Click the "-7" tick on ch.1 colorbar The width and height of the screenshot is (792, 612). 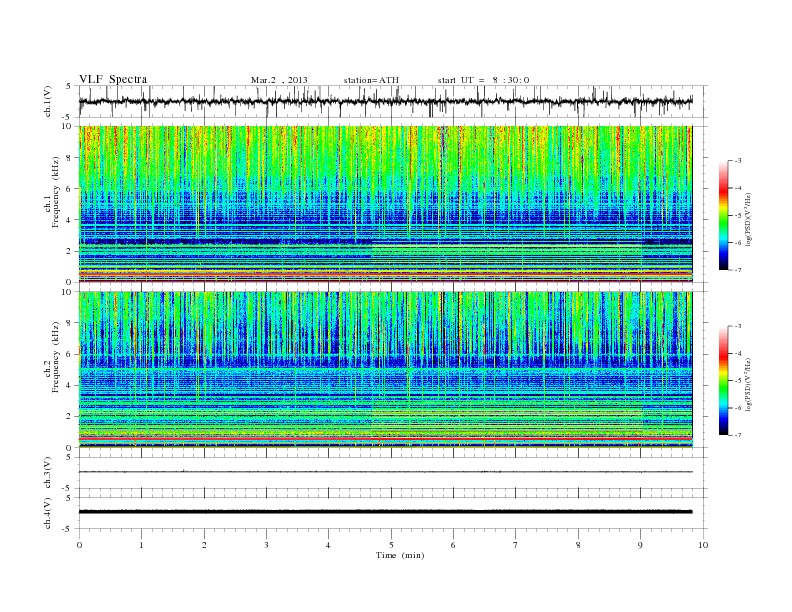click(738, 270)
